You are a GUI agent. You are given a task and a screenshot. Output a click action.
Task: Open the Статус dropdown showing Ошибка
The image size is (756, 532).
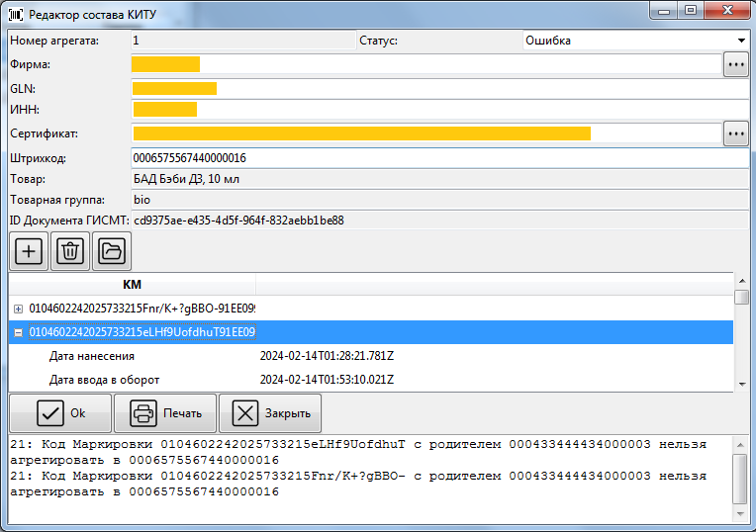[x=634, y=41]
